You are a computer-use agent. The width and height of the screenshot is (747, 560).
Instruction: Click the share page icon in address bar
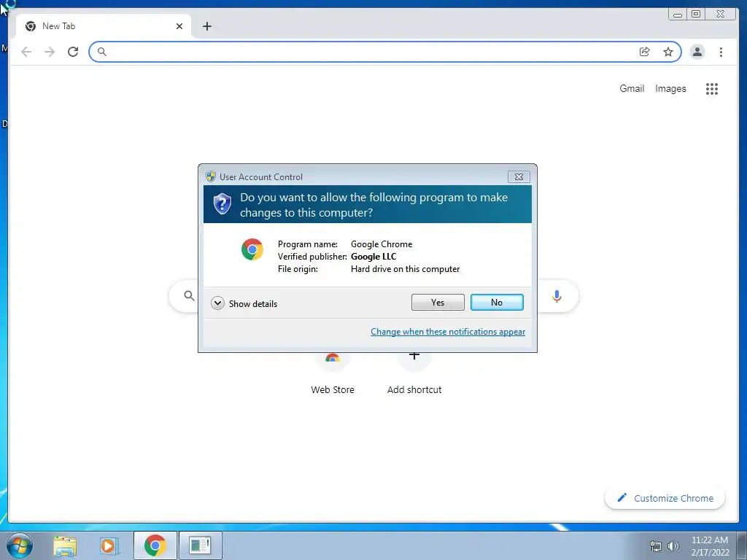(x=644, y=52)
